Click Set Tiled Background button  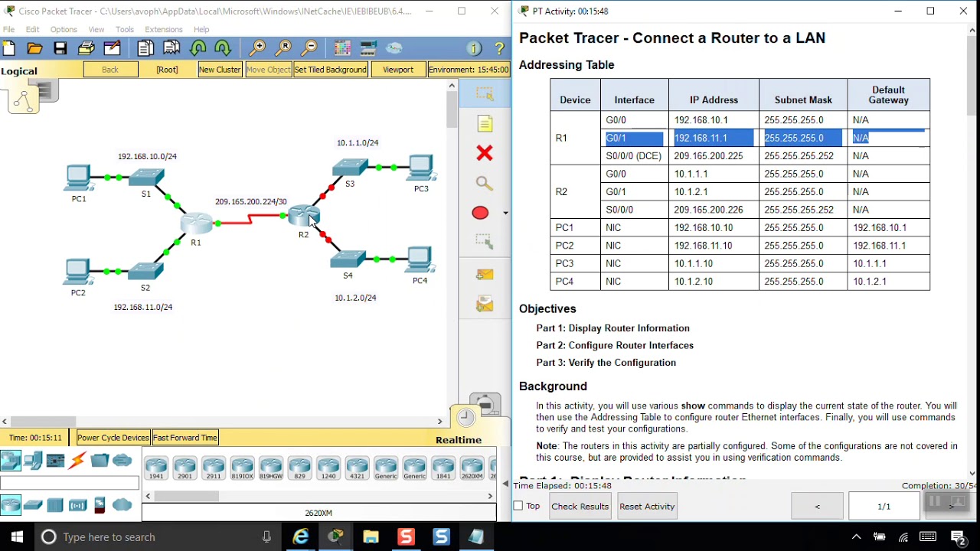click(331, 70)
